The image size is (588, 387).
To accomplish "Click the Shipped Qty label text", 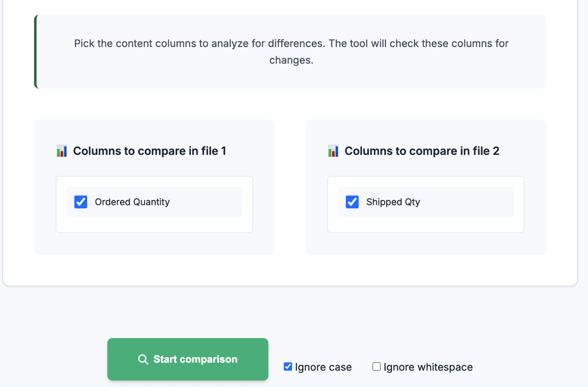I will tap(393, 202).
